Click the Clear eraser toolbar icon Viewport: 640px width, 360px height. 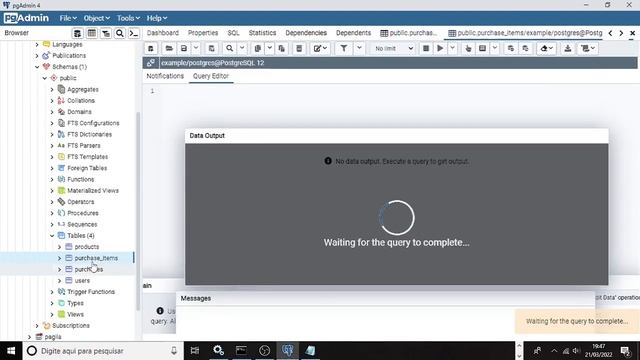coord(546,49)
